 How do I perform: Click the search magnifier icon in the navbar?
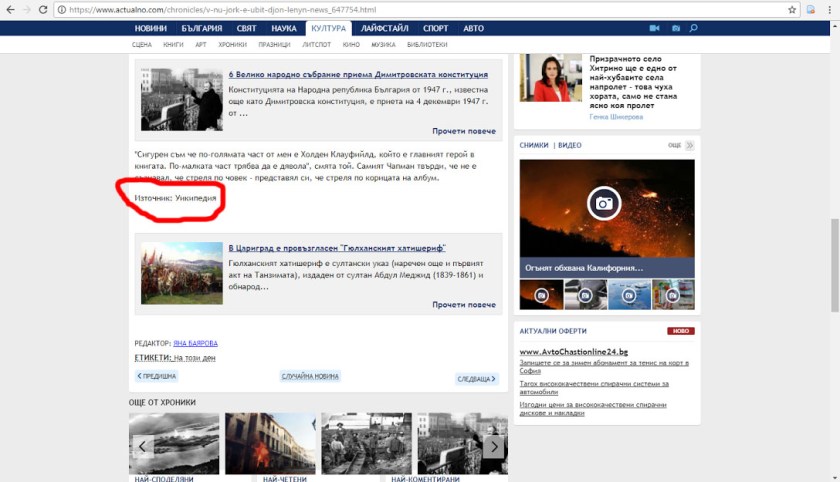tap(694, 28)
